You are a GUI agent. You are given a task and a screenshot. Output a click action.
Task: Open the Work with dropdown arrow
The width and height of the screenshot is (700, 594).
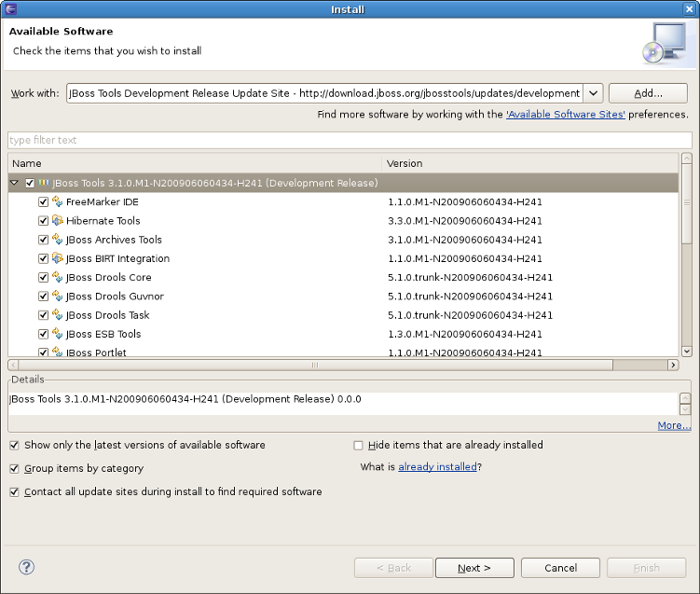(x=593, y=93)
